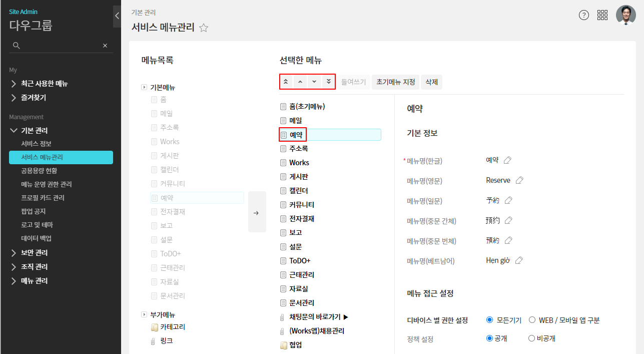The height and width of the screenshot is (354, 644).
Task: Click the 삭제 button
Action: (431, 82)
